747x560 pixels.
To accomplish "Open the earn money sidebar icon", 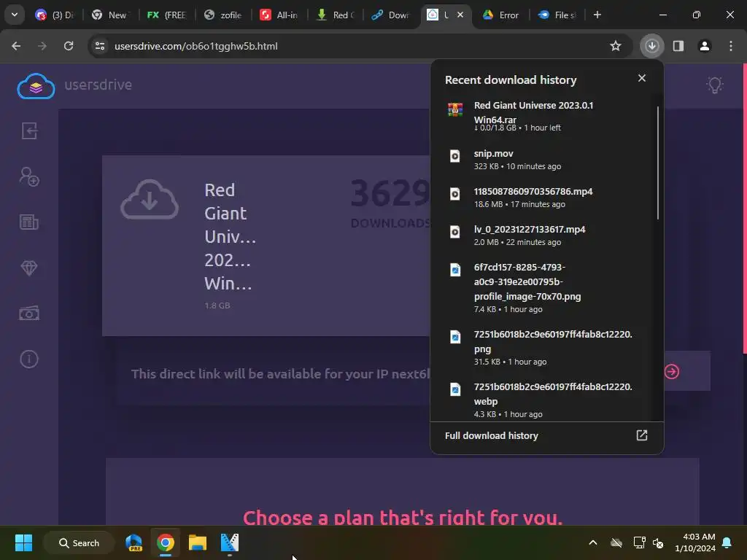I will 29,314.
